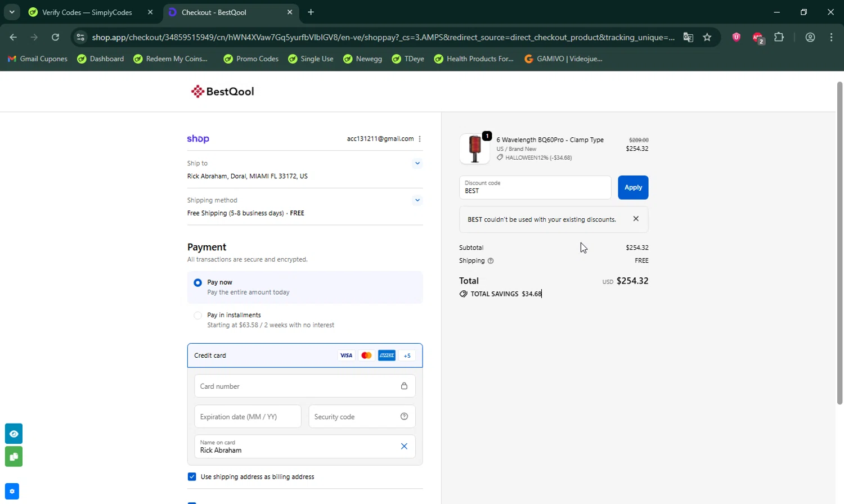Click the TOTAL SAVINGS tag icon

coord(463,294)
